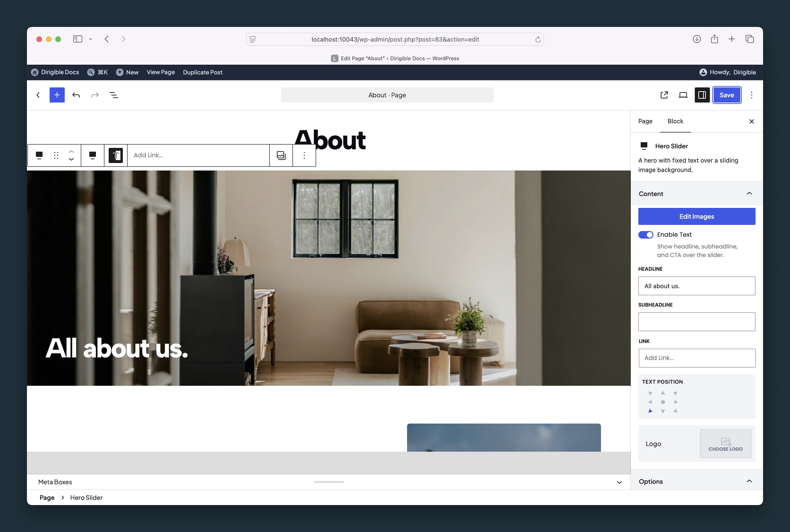Select bottom-left text position arrow
790x532 pixels.
pos(650,411)
